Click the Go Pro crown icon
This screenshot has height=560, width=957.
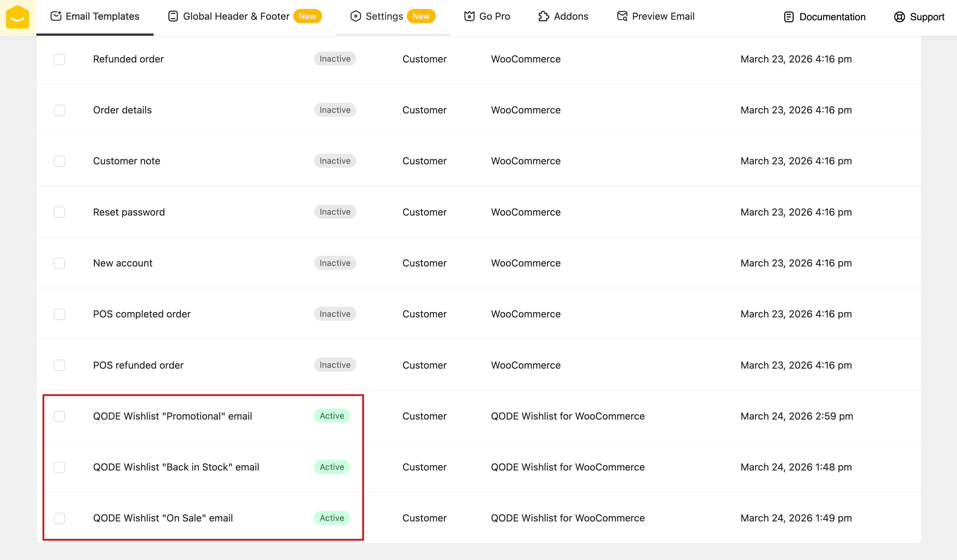tap(469, 16)
